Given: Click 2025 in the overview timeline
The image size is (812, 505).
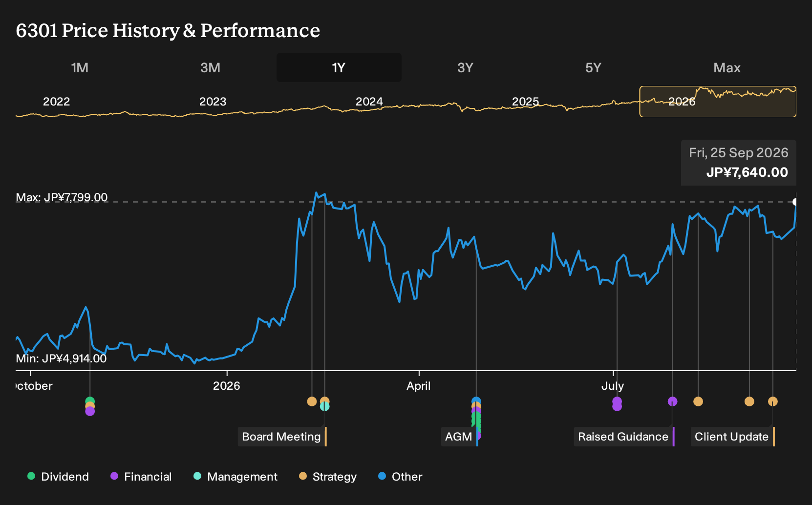Looking at the screenshot, I should click(x=526, y=102).
